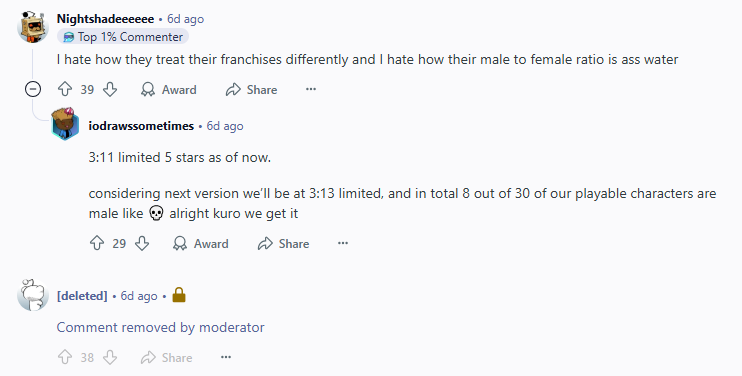Open Nightshadeeeeee's avatar profile
Screen dimensions: 742x376
pyautogui.click(x=33, y=27)
